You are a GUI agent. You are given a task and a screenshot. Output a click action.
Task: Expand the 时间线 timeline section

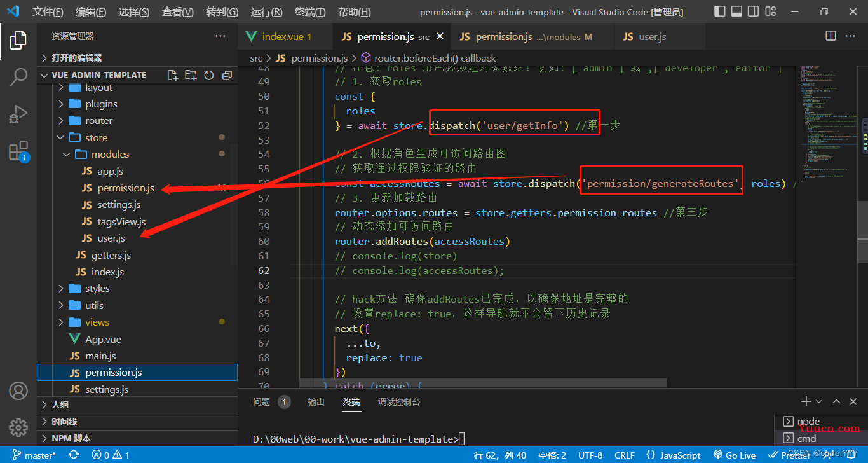137,422
